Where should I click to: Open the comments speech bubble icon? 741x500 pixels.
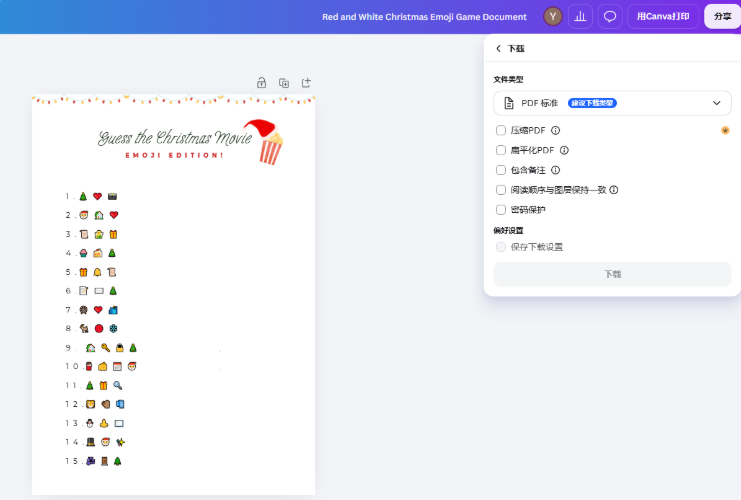point(610,17)
